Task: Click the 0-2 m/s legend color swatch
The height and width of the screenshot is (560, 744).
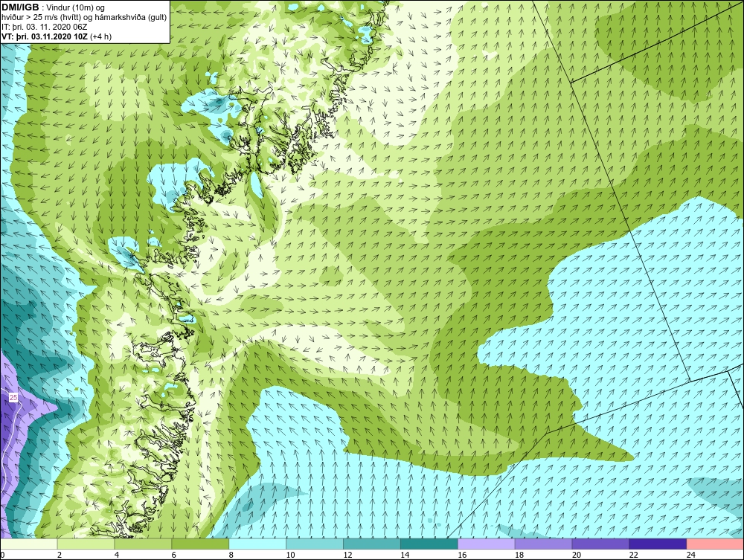Action: [28, 544]
